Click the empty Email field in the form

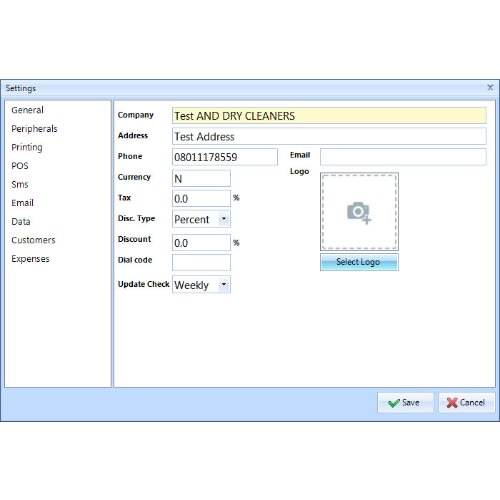[x=403, y=157]
